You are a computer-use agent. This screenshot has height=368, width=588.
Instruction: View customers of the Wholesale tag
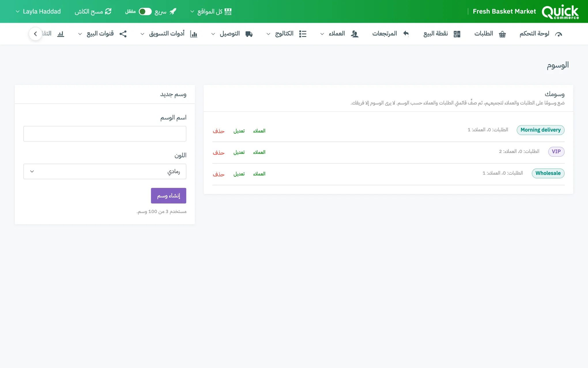(259, 174)
